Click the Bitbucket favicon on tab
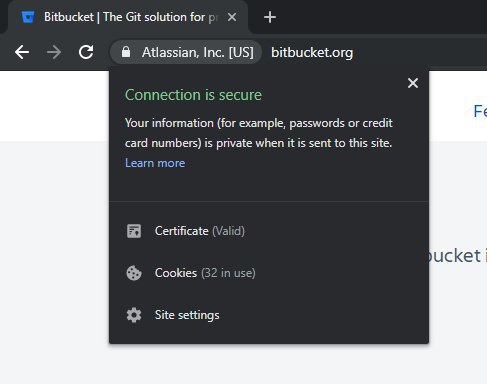Viewport: 487px width, 384px height. (28, 17)
